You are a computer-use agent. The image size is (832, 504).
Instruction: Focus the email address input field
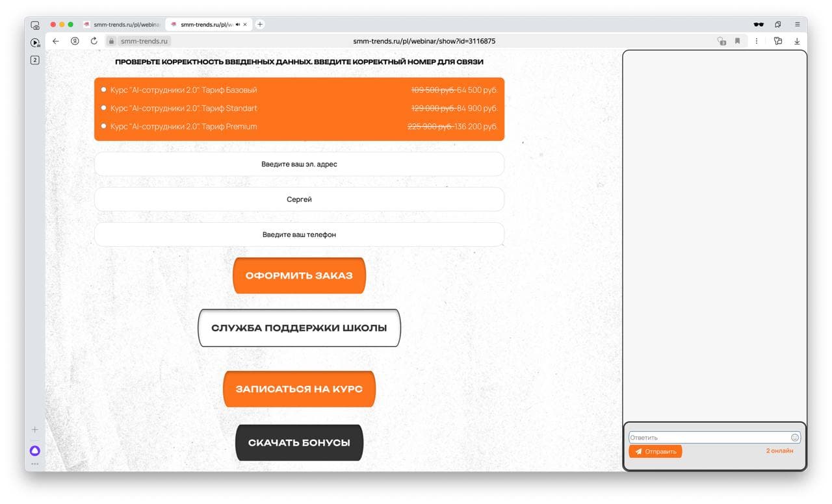(x=299, y=164)
